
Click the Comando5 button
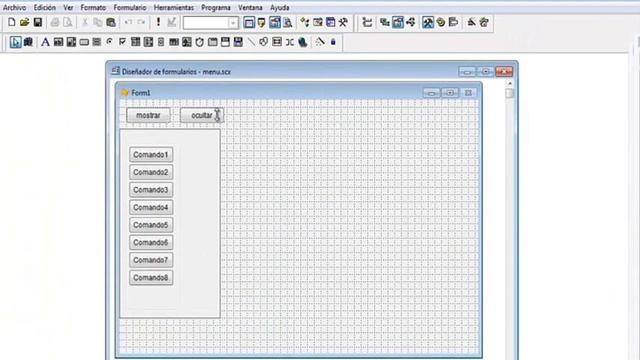(x=151, y=225)
